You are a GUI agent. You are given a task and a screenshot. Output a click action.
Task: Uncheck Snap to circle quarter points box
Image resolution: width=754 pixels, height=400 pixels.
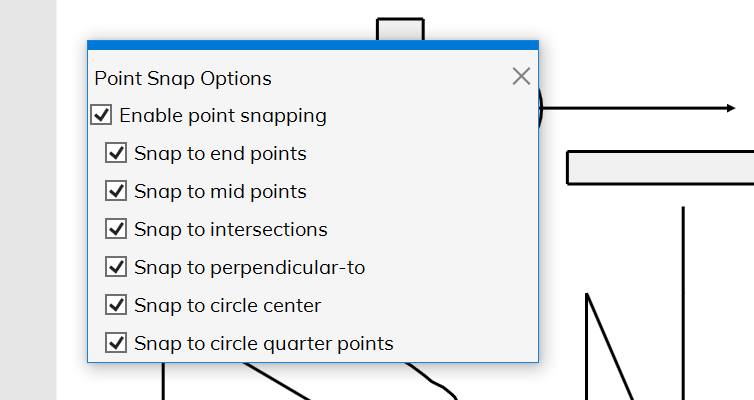point(116,343)
